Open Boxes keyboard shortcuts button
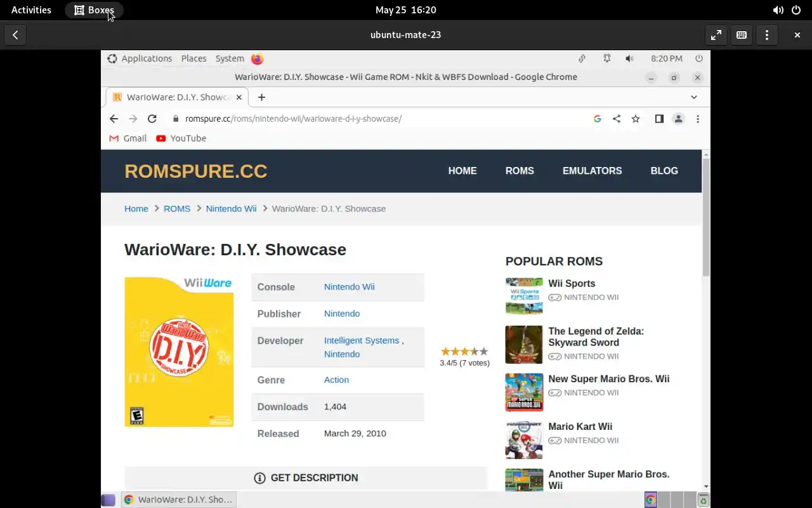Viewport: 812px width, 508px height. coord(742,35)
